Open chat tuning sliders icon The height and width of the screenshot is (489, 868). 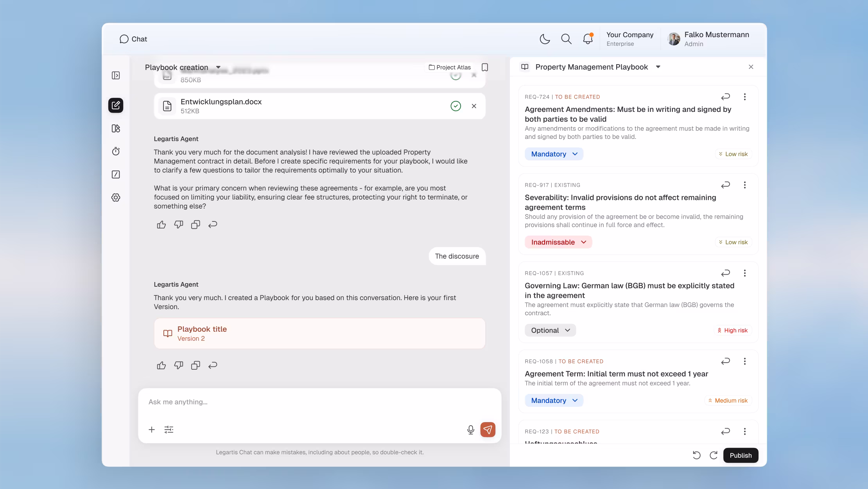(169, 430)
